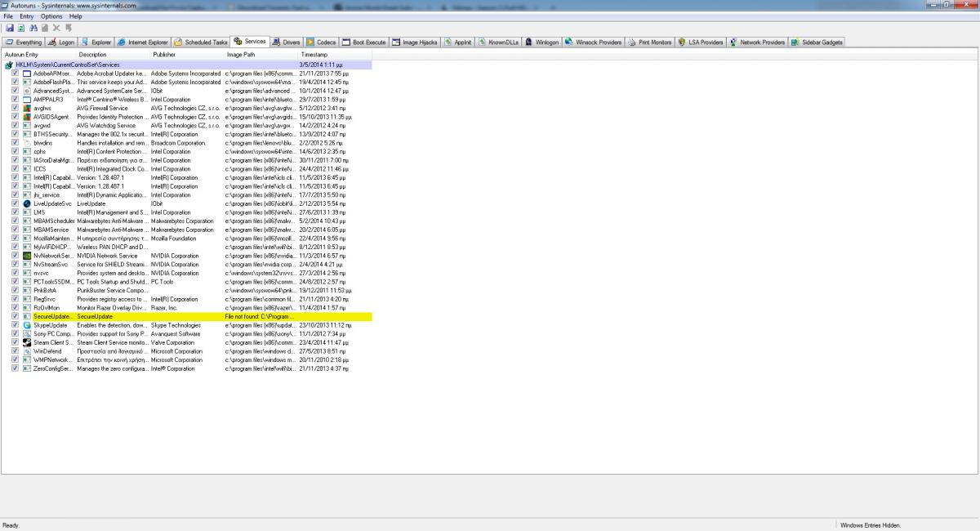Uncheck the ZeroConfigService checkbox
This screenshot has height=531, width=980.
click(16, 368)
